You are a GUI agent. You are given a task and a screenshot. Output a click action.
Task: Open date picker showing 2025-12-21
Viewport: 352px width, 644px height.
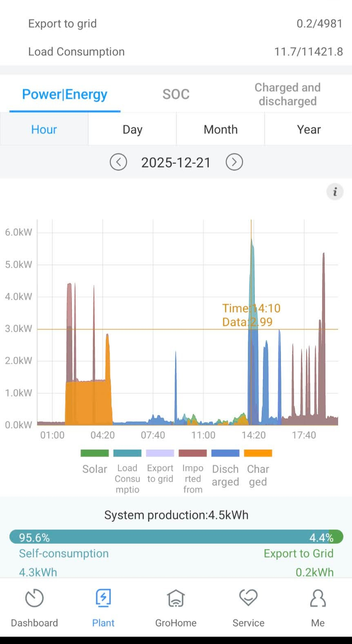click(x=176, y=163)
